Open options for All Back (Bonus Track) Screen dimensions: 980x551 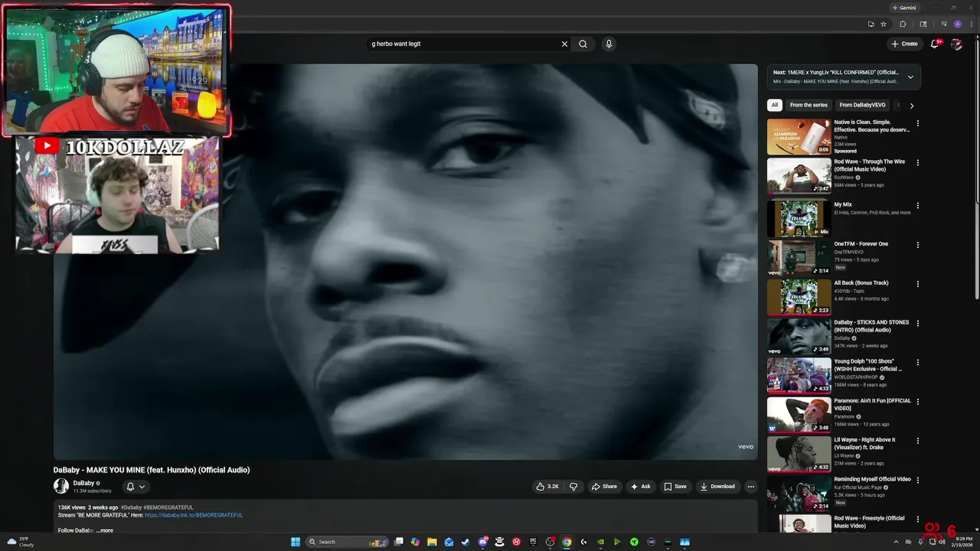(918, 283)
